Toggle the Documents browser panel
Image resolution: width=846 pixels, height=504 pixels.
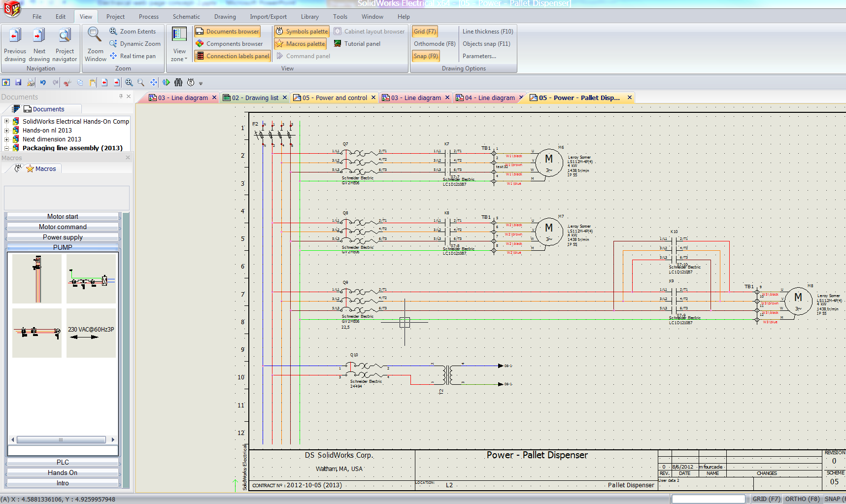pos(227,31)
